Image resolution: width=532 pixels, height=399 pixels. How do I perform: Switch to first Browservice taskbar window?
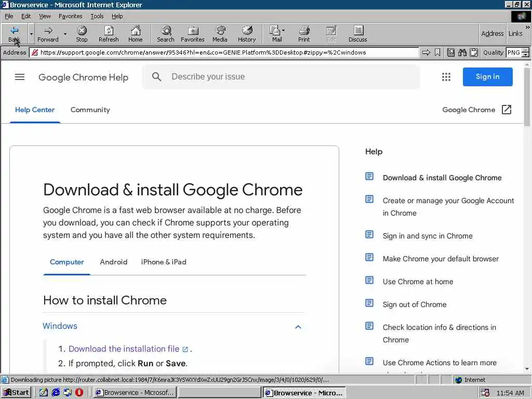pos(135,393)
